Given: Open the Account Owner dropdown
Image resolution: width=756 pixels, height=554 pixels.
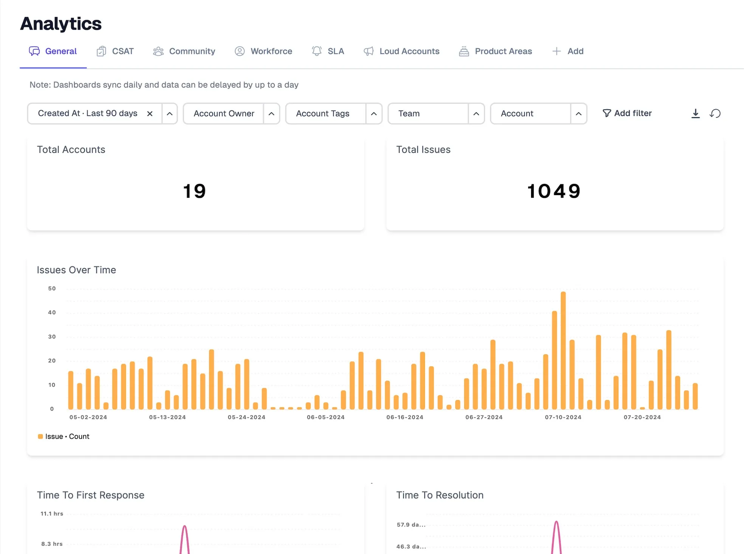Looking at the screenshot, I should click(224, 113).
